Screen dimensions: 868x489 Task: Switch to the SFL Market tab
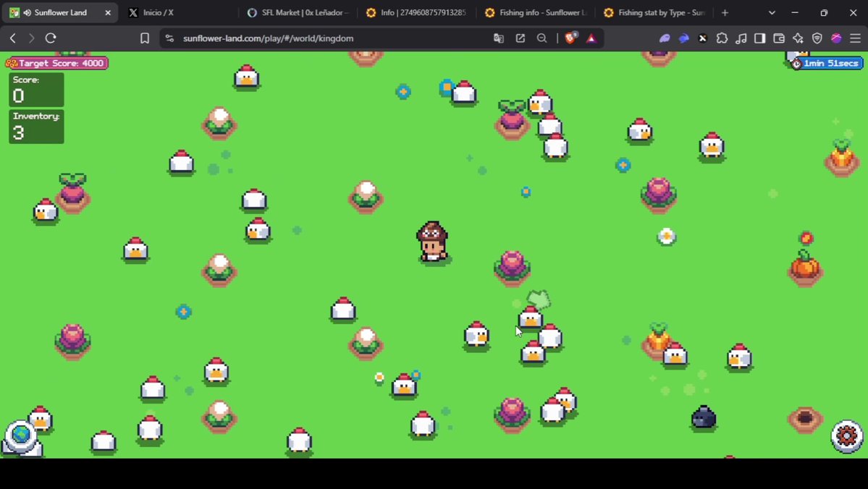pos(298,12)
